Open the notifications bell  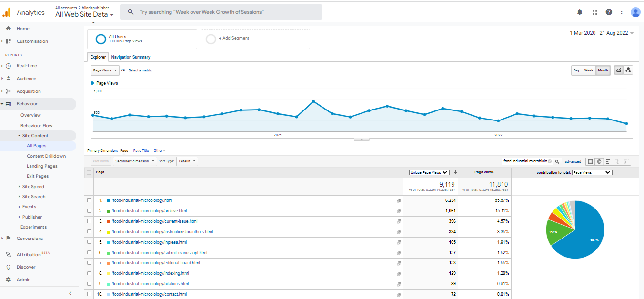tap(580, 12)
